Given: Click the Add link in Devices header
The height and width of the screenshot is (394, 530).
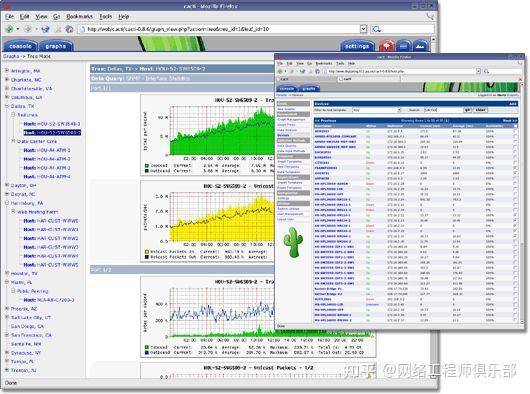Looking at the screenshot, I should 513,104.
